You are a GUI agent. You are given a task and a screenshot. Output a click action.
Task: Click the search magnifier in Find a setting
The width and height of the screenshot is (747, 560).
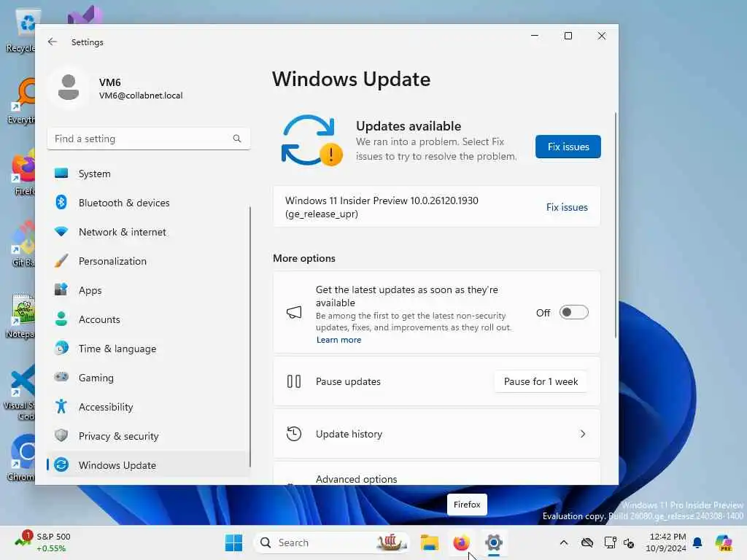click(x=237, y=139)
